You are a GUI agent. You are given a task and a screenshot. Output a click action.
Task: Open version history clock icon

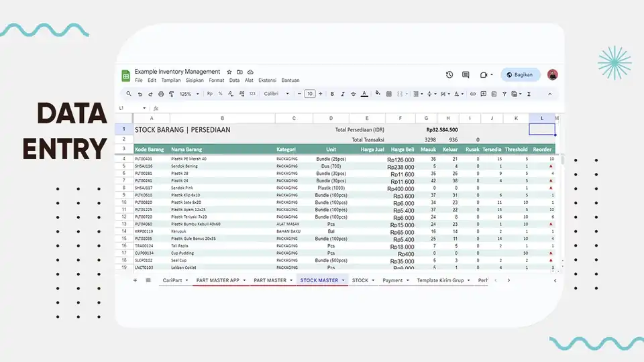(x=449, y=74)
